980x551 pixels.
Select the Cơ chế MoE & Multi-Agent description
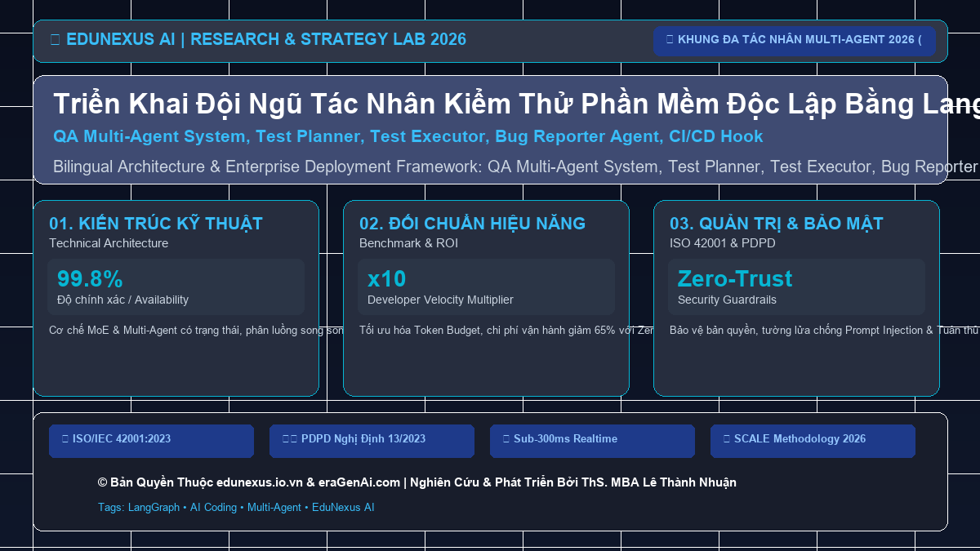[x=196, y=331]
